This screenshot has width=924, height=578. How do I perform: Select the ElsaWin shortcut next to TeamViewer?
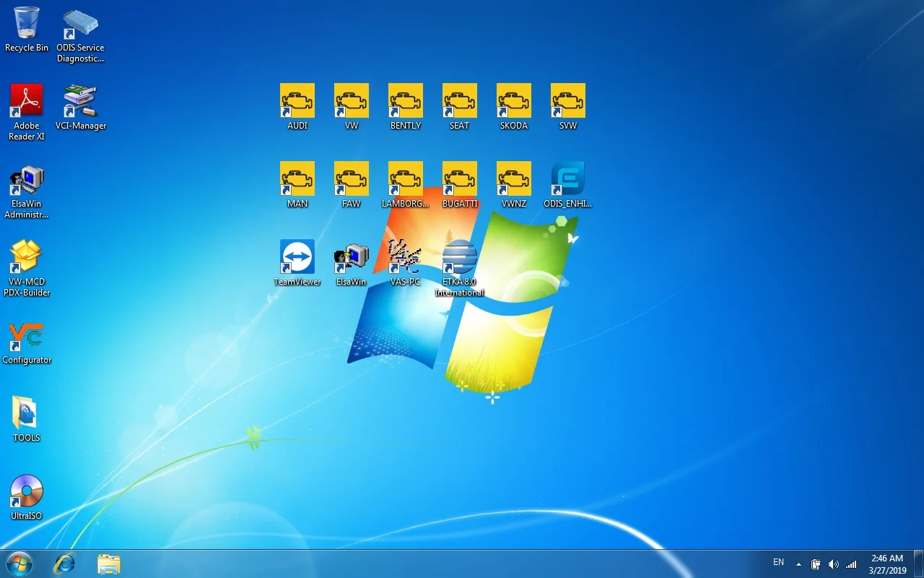tap(352, 263)
